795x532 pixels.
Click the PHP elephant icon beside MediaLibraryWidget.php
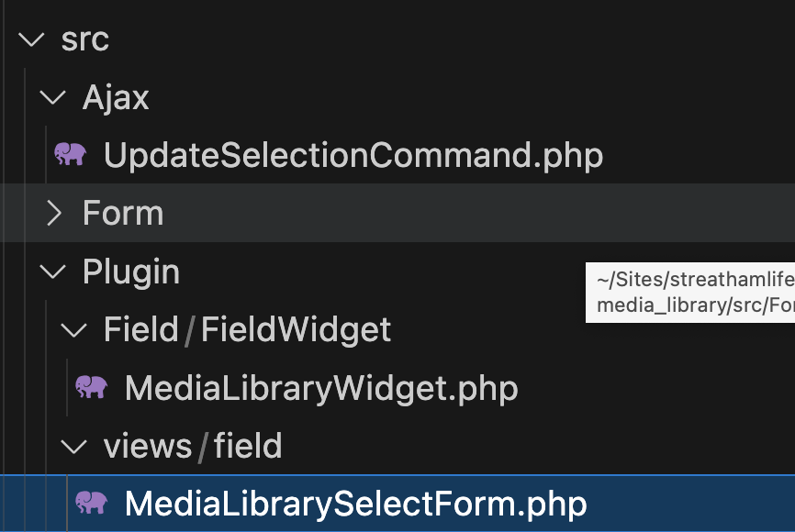(91, 387)
